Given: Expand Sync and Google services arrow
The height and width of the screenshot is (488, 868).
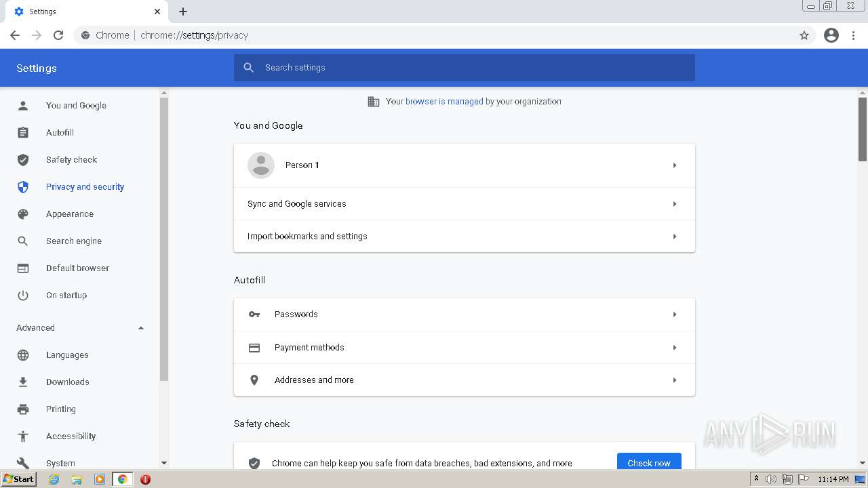Looking at the screenshot, I should point(675,204).
